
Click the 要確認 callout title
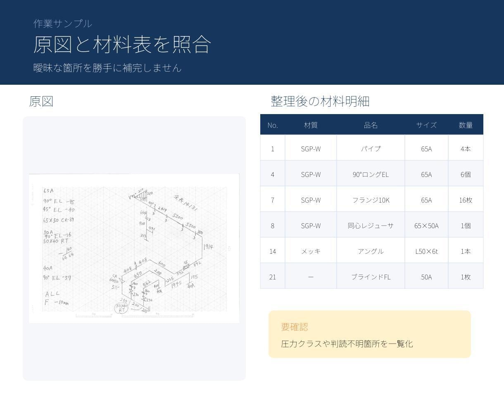pyautogui.click(x=295, y=327)
